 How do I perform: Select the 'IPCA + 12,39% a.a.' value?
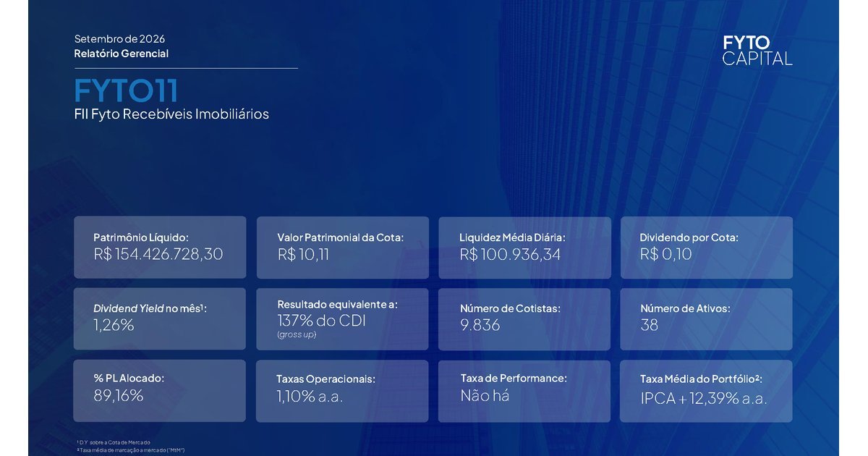704,398
